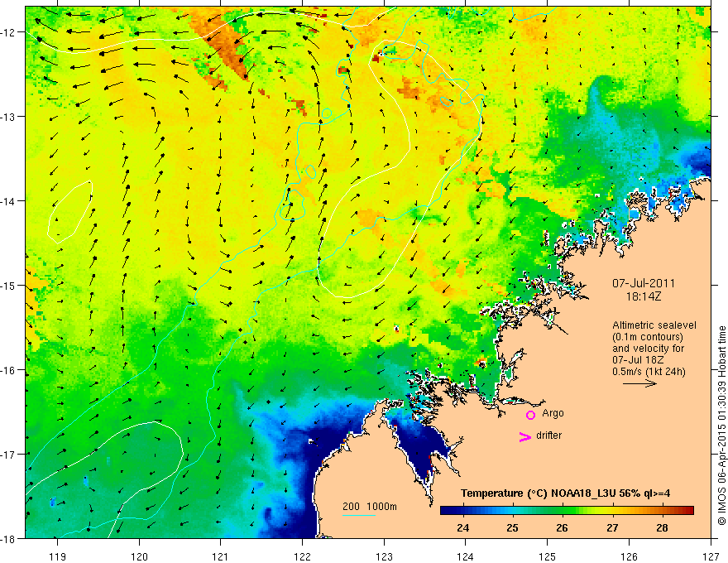Click latitude axis label -18
The image size is (728, 563).
(x=8, y=539)
